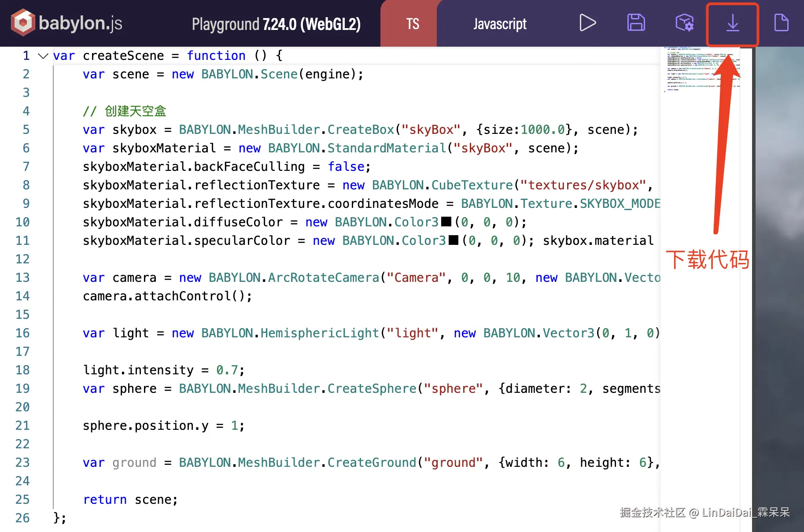Download the code with the download icon
The height and width of the screenshot is (532, 804).
(x=733, y=23)
